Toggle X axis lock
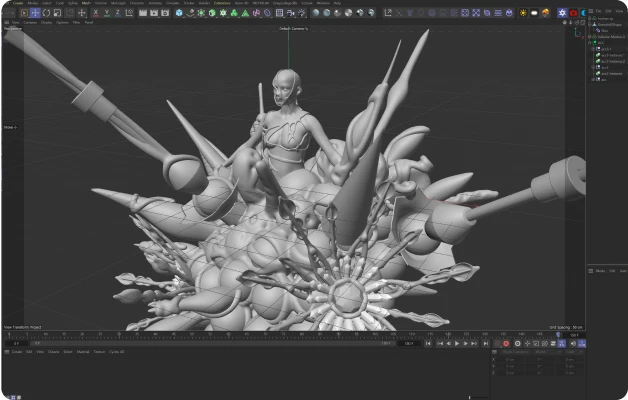This screenshot has width=628, height=400. [x=96, y=13]
